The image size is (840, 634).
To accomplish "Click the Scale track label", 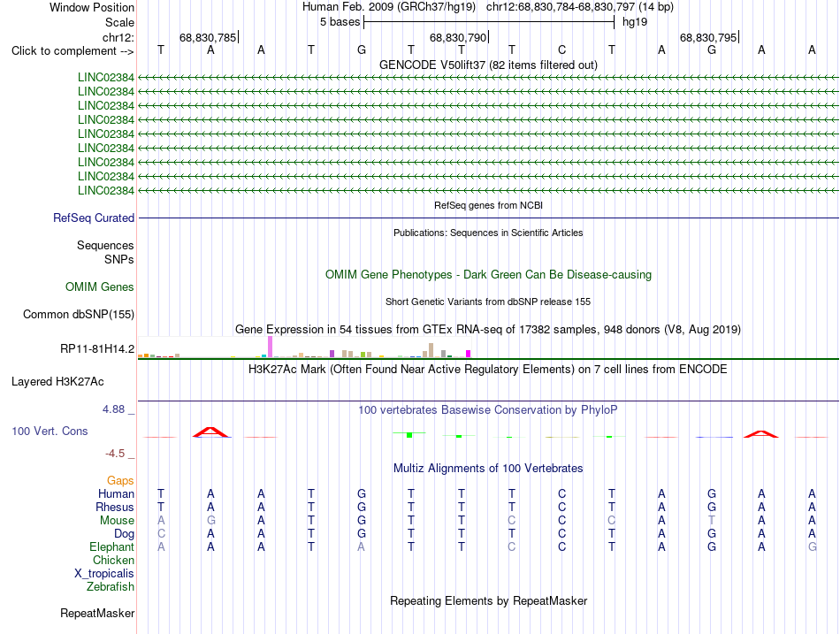I will click(x=119, y=22).
